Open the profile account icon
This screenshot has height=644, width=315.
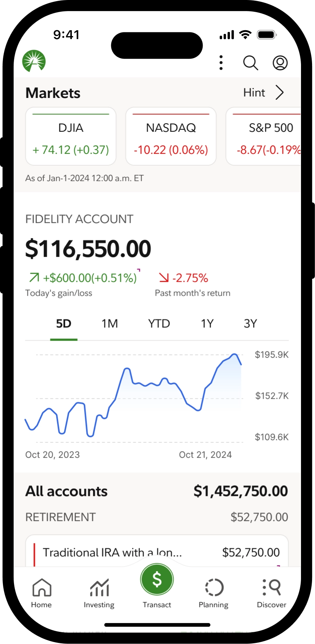point(280,63)
